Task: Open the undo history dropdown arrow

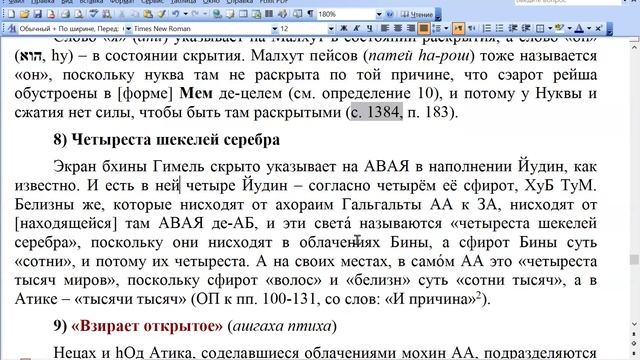Action: (185, 14)
